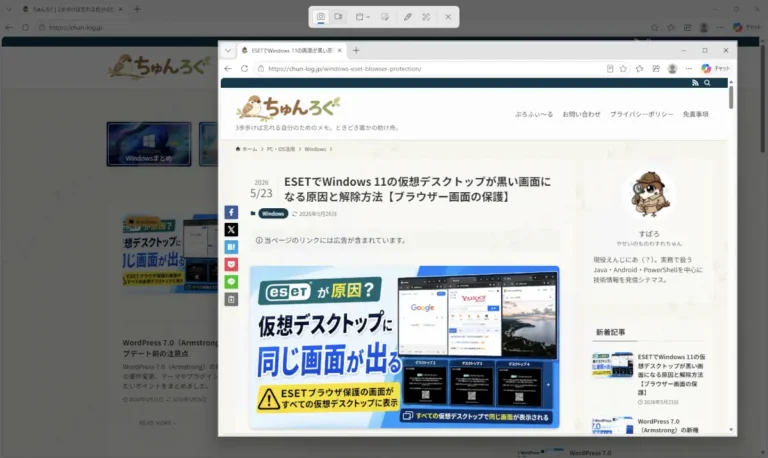Switch to video recording mode in Snipping toolbar
The height and width of the screenshot is (458, 768).
click(x=338, y=17)
